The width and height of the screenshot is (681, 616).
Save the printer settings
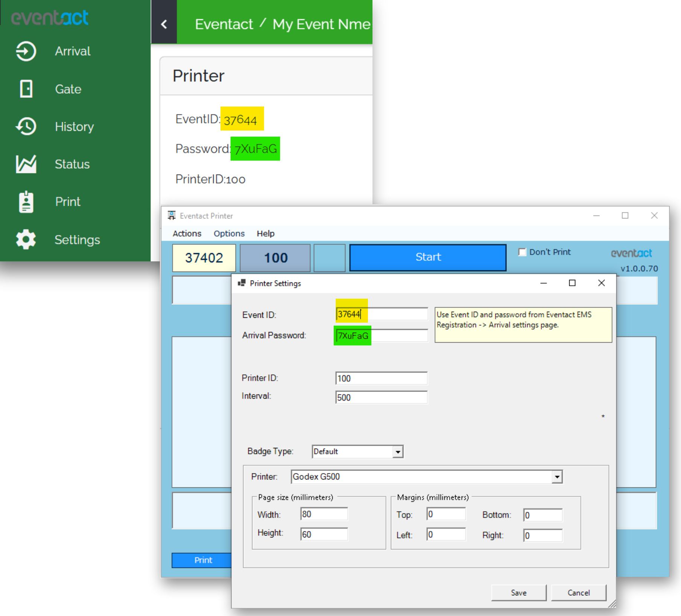click(518, 592)
